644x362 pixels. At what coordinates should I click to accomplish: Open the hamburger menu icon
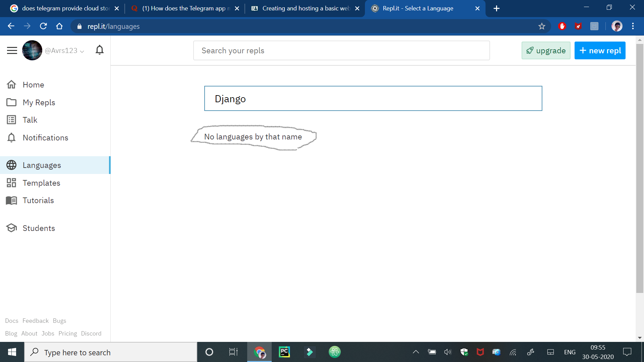[x=11, y=50]
